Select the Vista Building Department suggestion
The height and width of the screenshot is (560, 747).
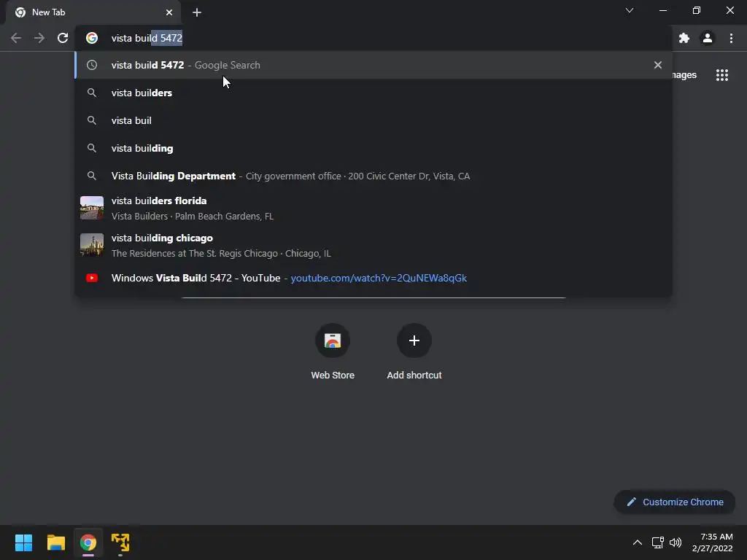pos(373,176)
